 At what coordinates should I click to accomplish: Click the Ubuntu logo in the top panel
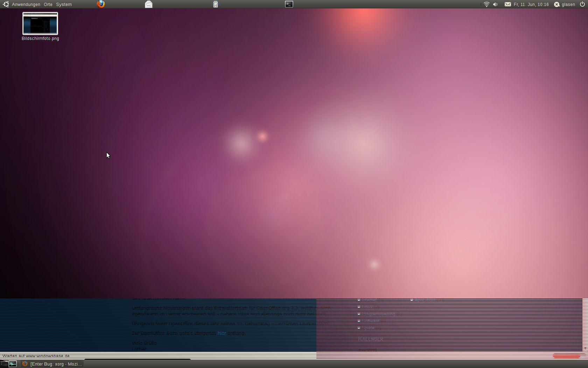[x=6, y=4]
